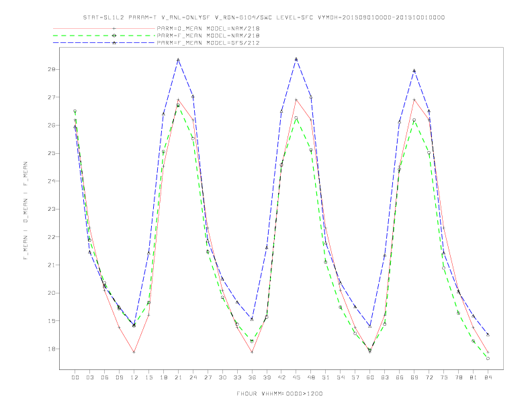
Task: Click the blue triangle peak marker at hour 21
Action: [x=178, y=60]
